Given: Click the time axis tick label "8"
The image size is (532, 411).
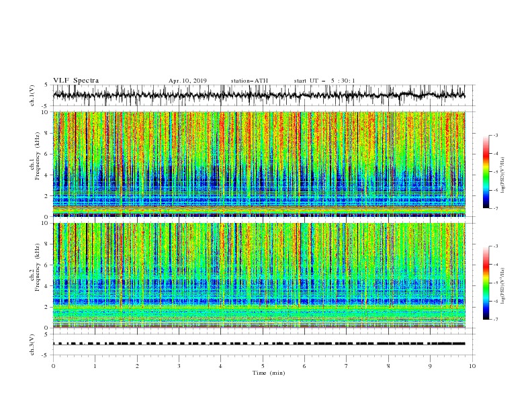Looking at the screenshot, I should [388, 366].
